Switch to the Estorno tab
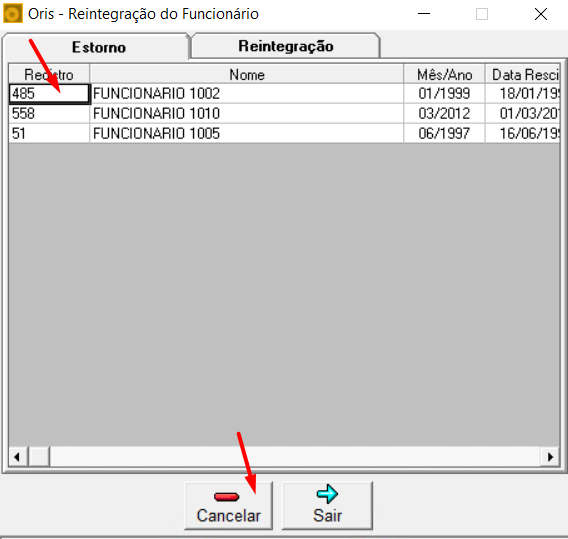 (x=96, y=47)
